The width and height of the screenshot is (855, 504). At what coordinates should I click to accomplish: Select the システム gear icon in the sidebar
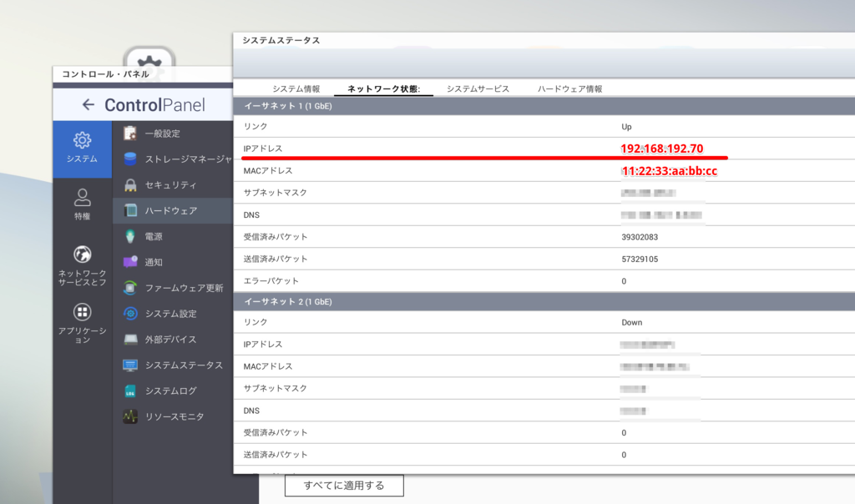point(83,140)
